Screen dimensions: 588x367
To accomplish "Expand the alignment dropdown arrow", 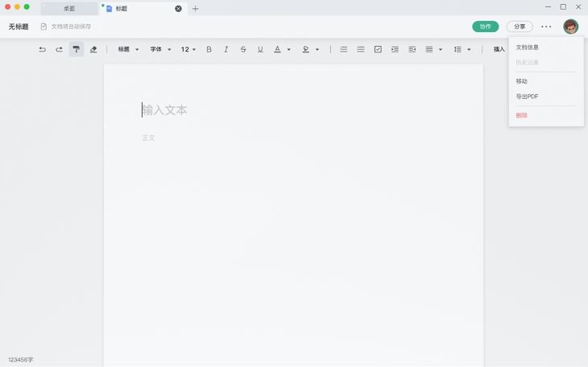I will [x=441, y=49].
